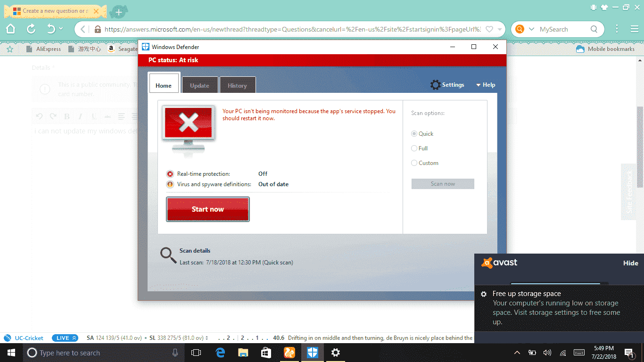Click the t-shirt skin icon in title bar
This screenshot has height=362, width=644.
[x=604, y=7]
